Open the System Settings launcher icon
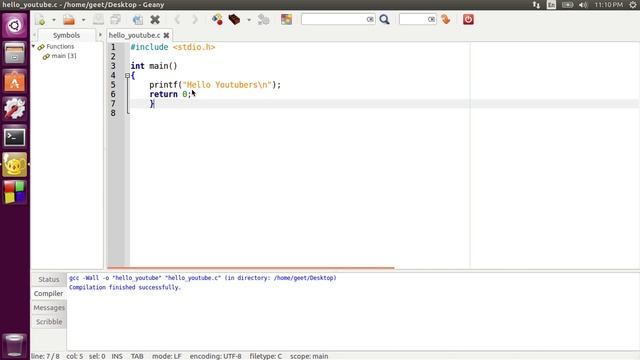The height and width of the screenshot is (360, 640). tap(15, 109)
